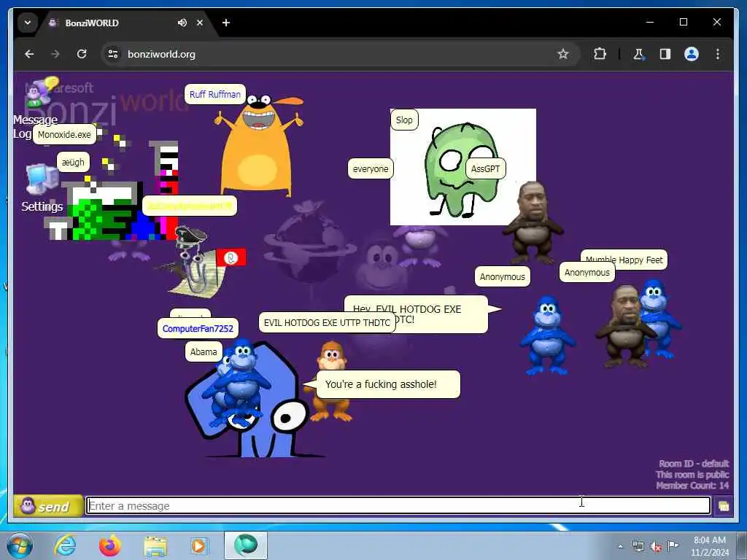Screen dimensions: 747x560
Task: Click the Slop name label
Action: point(404,120)
